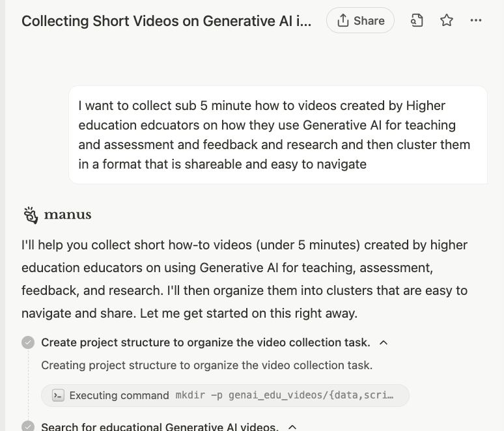Viewport: 504px width, 431px height.
Task: Click the upload arrow icon inside Share
Action: [343, 21]
